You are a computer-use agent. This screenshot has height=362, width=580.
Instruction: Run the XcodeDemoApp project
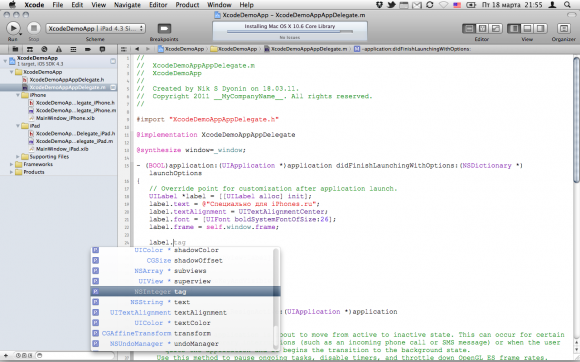pos(13,28)
